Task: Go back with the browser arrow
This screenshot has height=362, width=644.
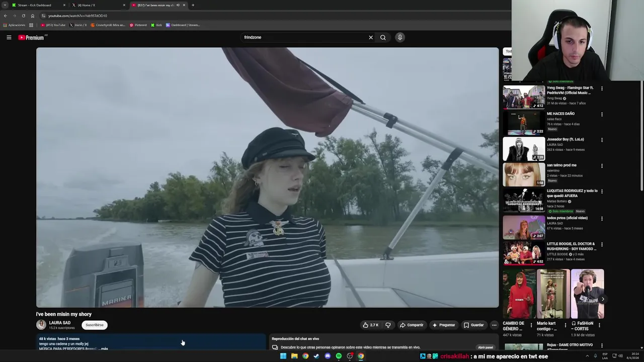Action: (5, 16)
